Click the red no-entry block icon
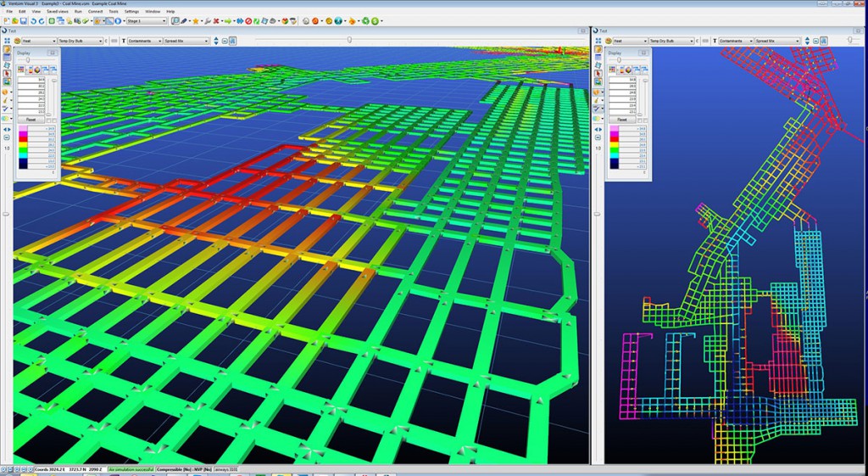This screenshot has height=476, width=868. point(248,21)
